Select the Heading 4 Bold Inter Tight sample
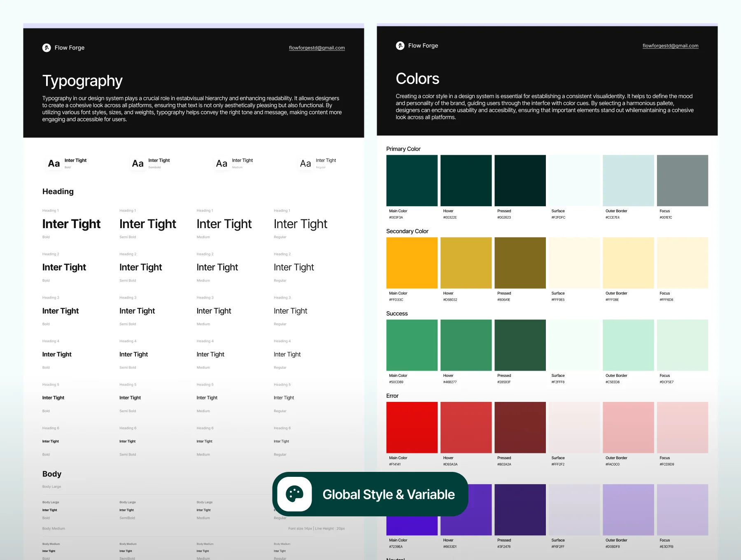 [57, 355]
